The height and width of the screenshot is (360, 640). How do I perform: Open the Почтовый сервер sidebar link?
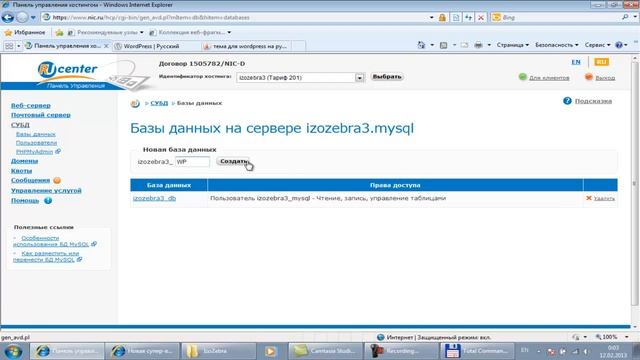[41, 115]
